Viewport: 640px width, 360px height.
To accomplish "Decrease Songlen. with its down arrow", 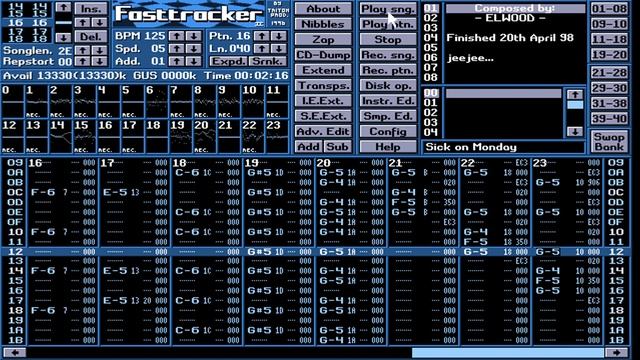I will (x=100, y=51).
